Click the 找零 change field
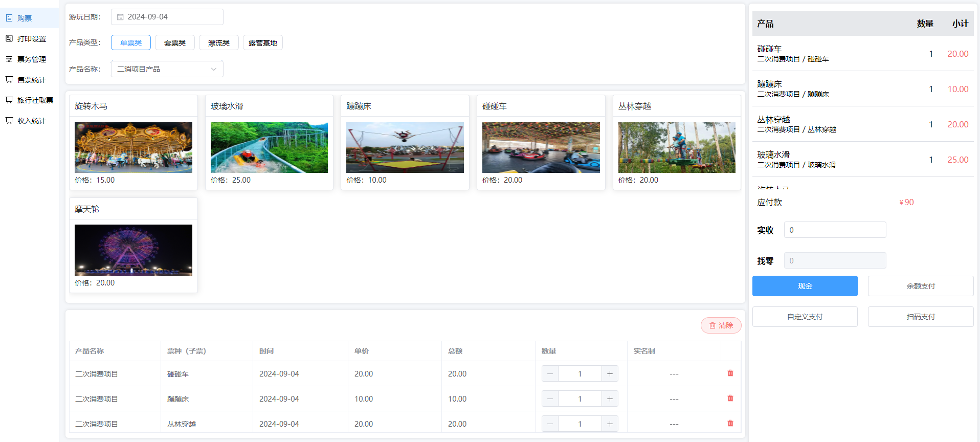Screen dimensions: 980x442 click(x=835, y=260)
